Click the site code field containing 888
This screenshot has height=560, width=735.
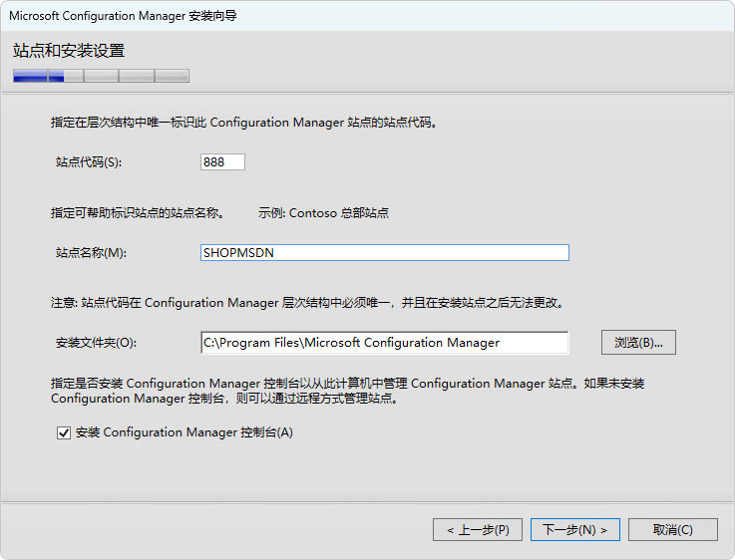point(222,162)
